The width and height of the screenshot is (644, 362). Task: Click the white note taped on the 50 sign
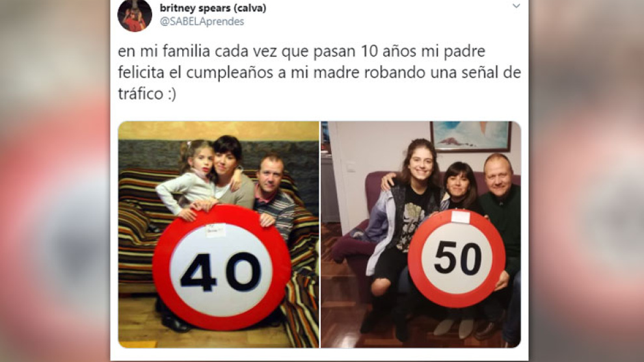pos(461,216)
